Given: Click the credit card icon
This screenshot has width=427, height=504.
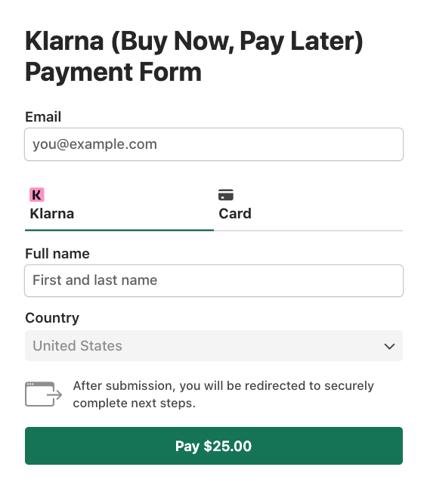Looking at the screenshot, I should [x=226, y=195].
